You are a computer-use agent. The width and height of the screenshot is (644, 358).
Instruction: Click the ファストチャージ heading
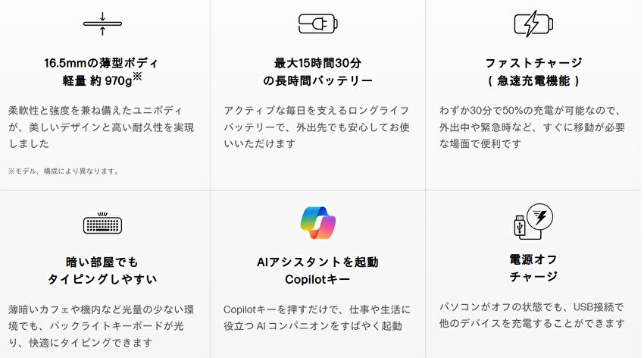[533, 63]
